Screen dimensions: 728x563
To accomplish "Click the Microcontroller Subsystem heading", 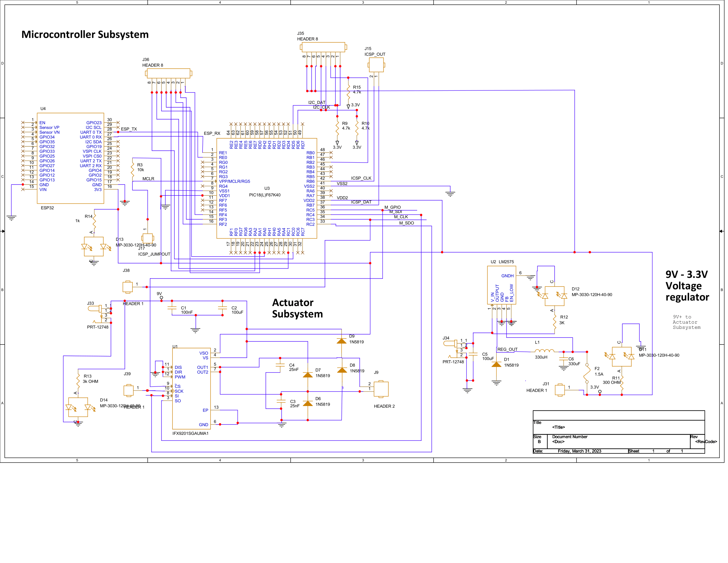I will pyautogui.click(x=85, y=35).
